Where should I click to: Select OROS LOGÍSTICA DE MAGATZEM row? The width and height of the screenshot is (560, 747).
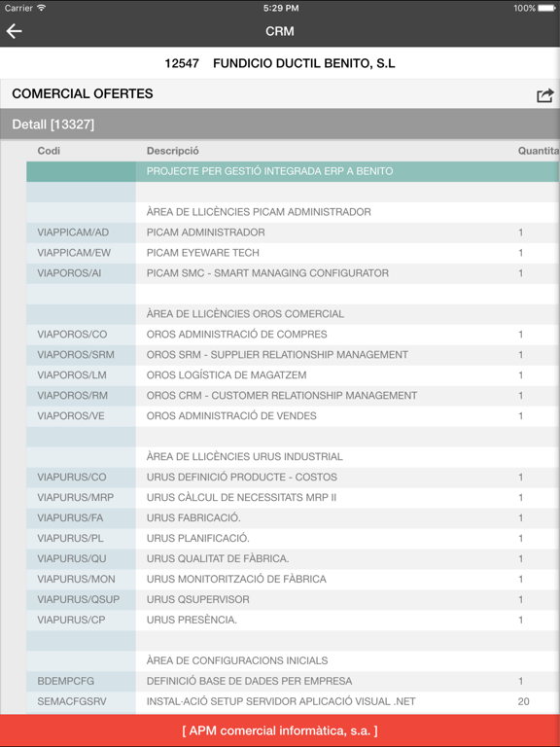coord(293,375)
